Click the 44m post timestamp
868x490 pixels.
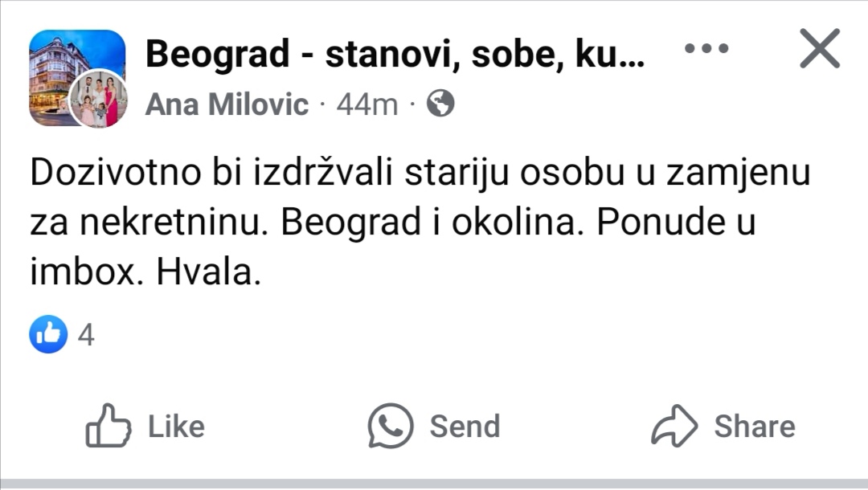click(x=367, y=104)
